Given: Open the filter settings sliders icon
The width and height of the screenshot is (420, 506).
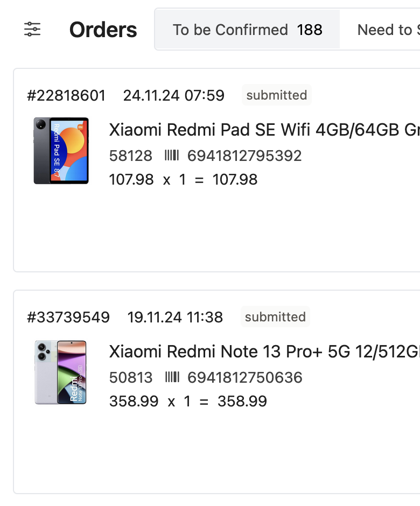Looking at the screenshot, I should 32,30.
